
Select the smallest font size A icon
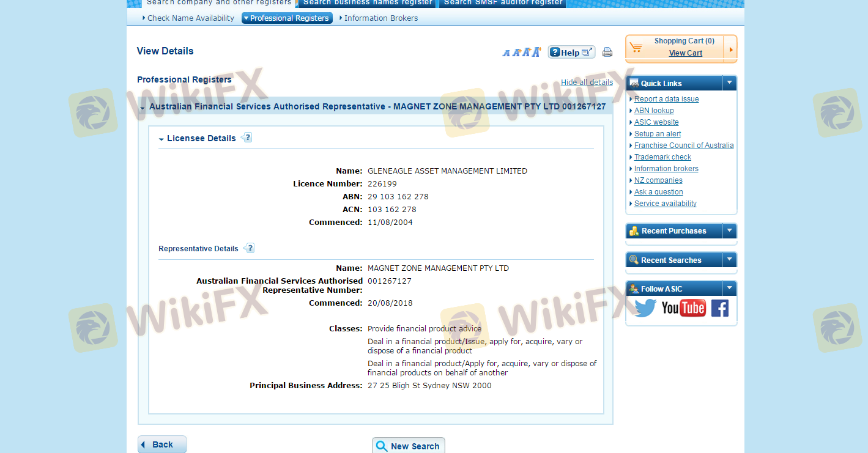tap(506, 53)
